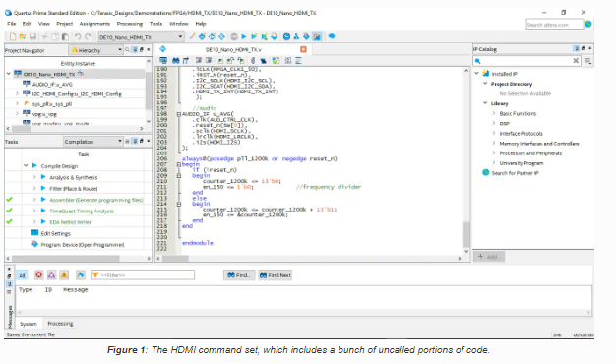
Task: Clear the IP Catalog search with X
Action: pos(576,60)
